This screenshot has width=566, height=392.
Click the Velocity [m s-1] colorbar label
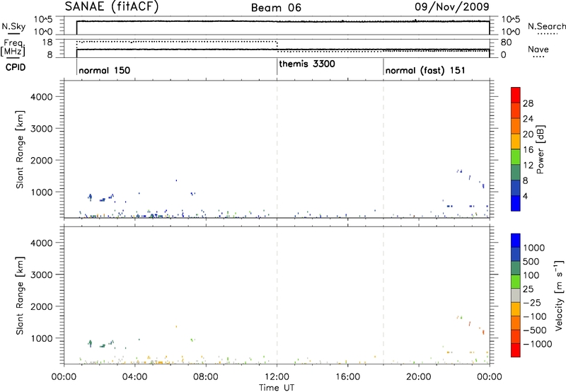tap(559, 295)
